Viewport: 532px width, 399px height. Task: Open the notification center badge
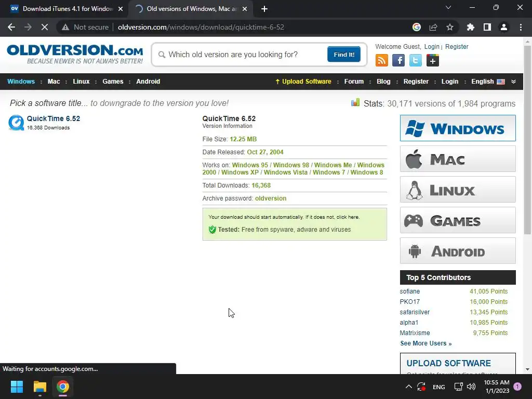point(517,387)
